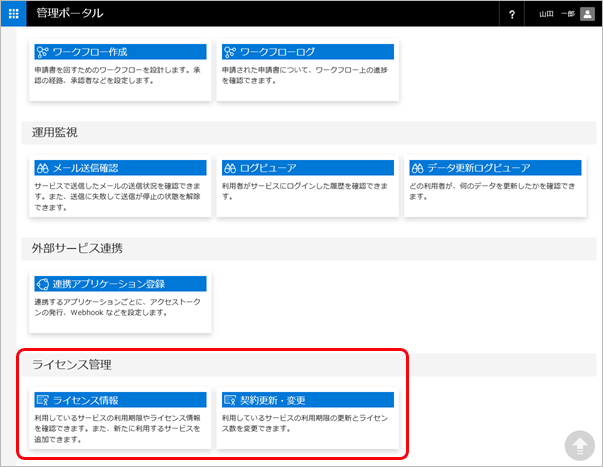Open the 契約更新・変更 page
The width and height of the screenshot is (603, 467).
click(273, 400)
